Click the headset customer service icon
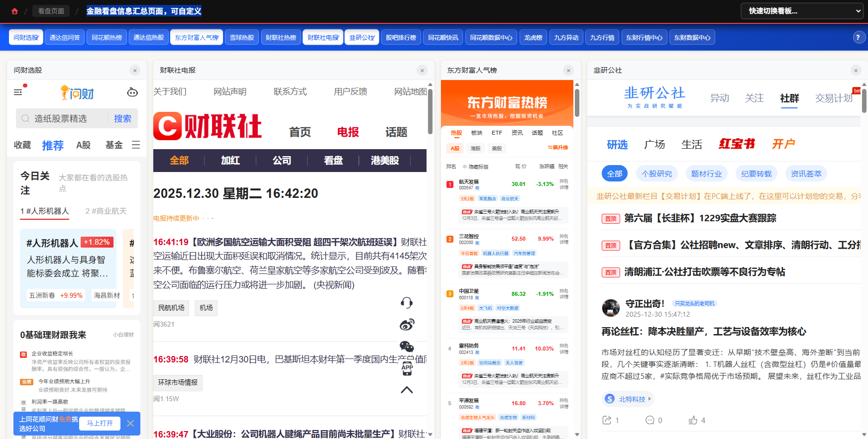 pos(407,303)
